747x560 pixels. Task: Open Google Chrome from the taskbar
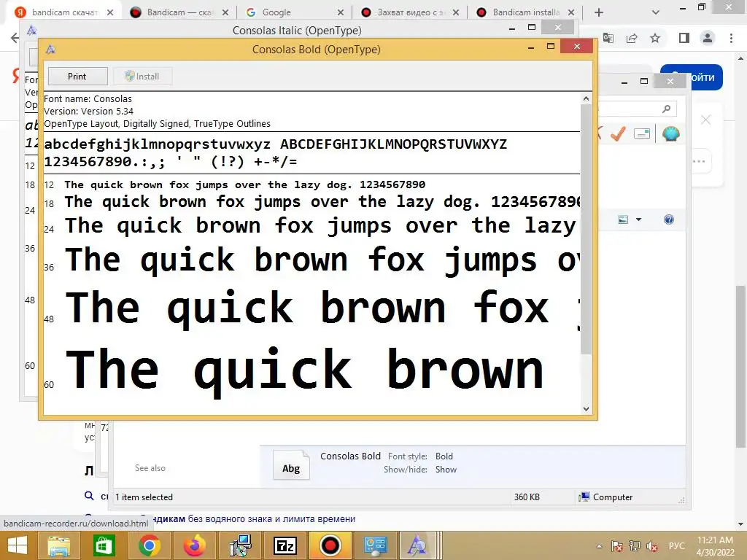coord(149,545)
